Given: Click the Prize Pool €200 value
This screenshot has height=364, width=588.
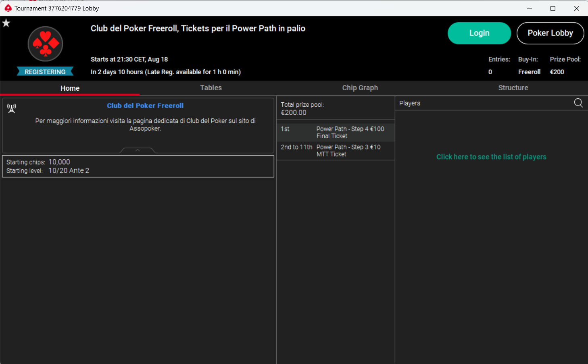Looking at the screenshot, I should 557,72.
